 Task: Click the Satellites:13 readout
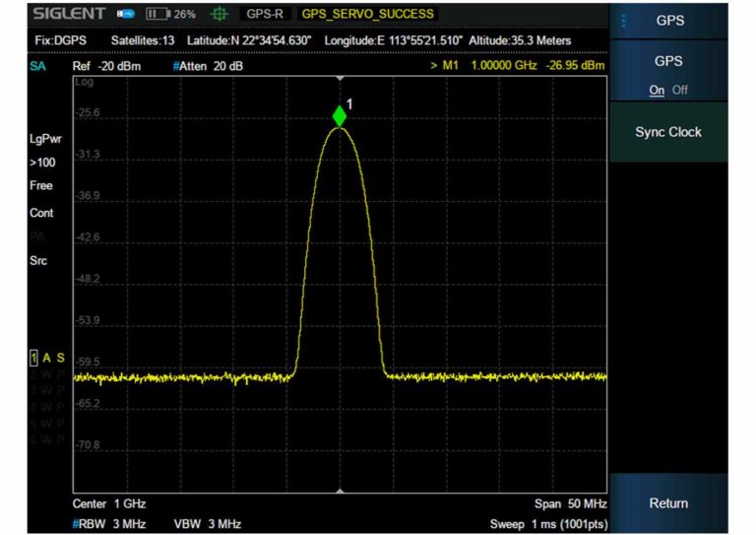143,40
